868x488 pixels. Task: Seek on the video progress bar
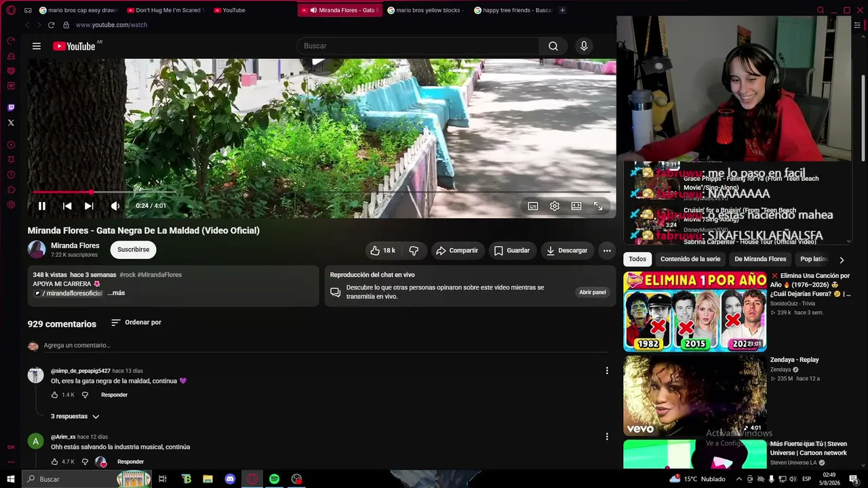click(321, 192)
